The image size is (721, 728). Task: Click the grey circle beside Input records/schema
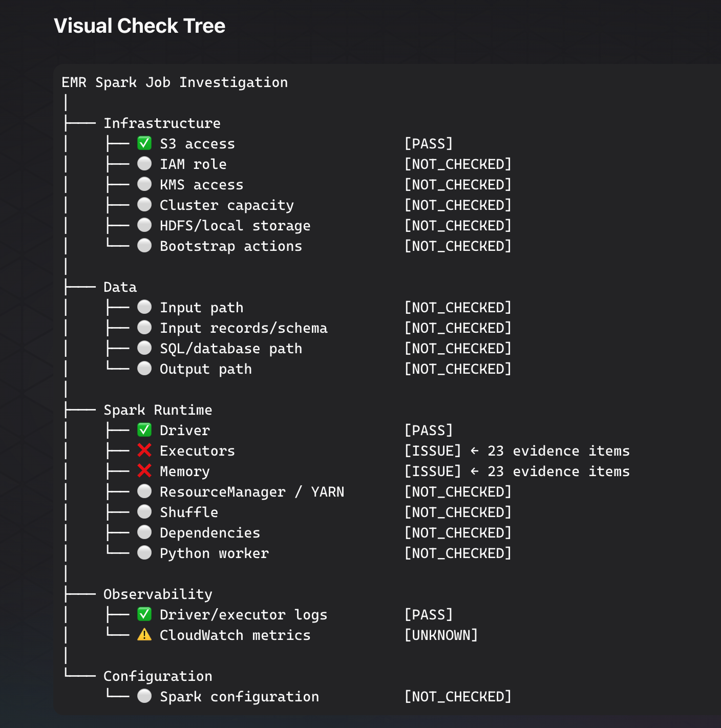[144, 328]
